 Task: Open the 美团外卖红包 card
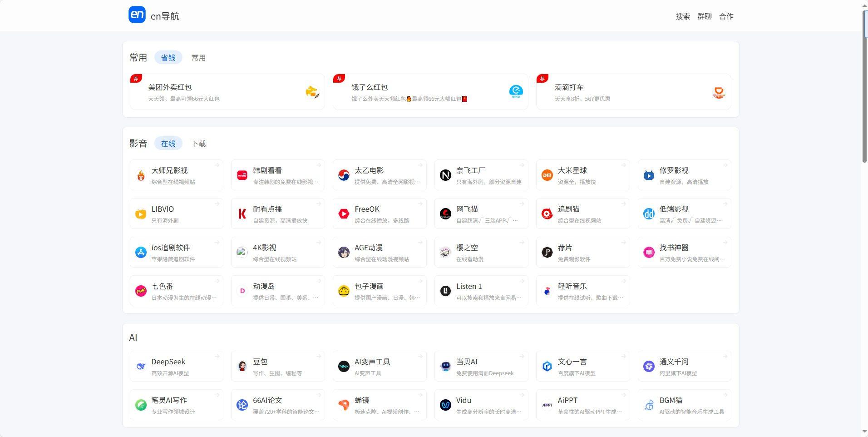point(227,92)
